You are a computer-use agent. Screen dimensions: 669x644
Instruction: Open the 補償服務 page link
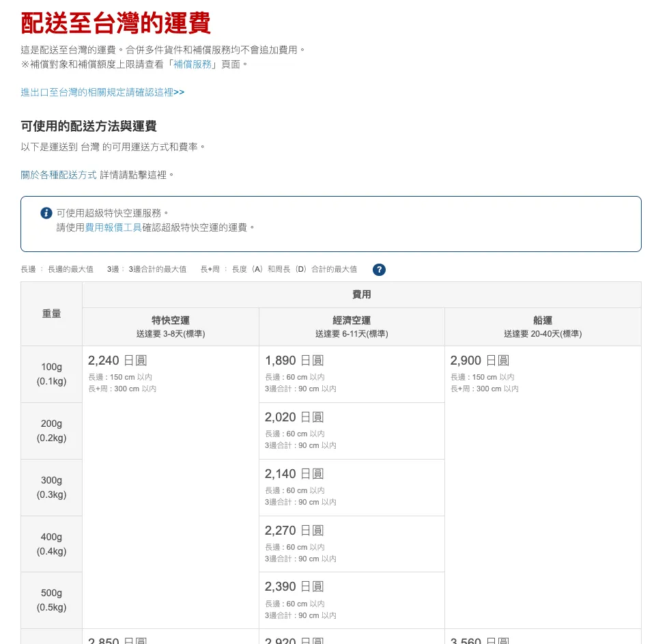point(192,64)
